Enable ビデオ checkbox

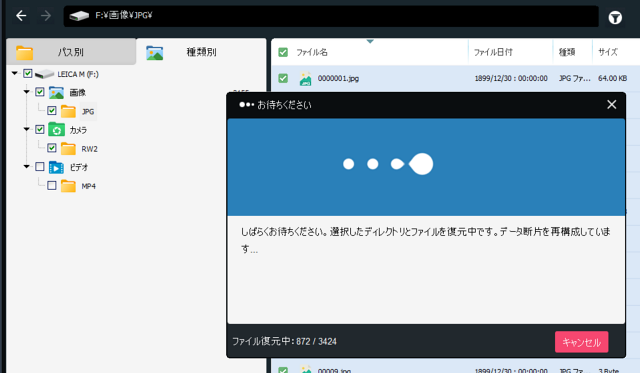40,167
